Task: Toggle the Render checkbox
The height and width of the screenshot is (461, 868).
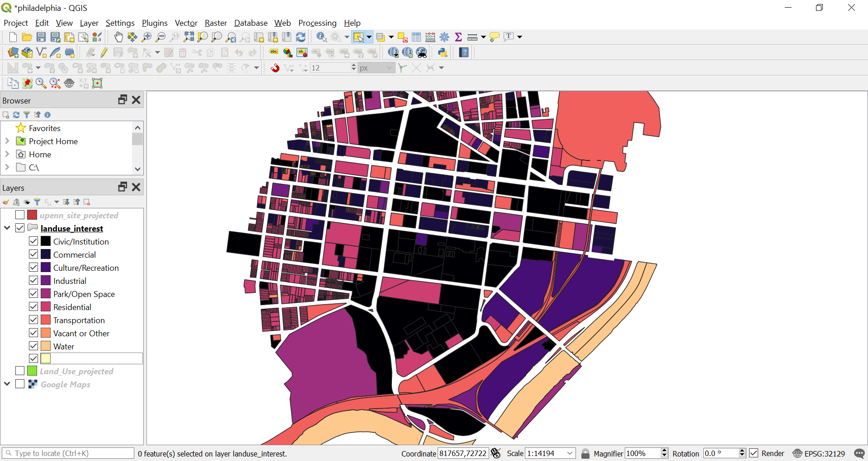Action: point(754,453)
